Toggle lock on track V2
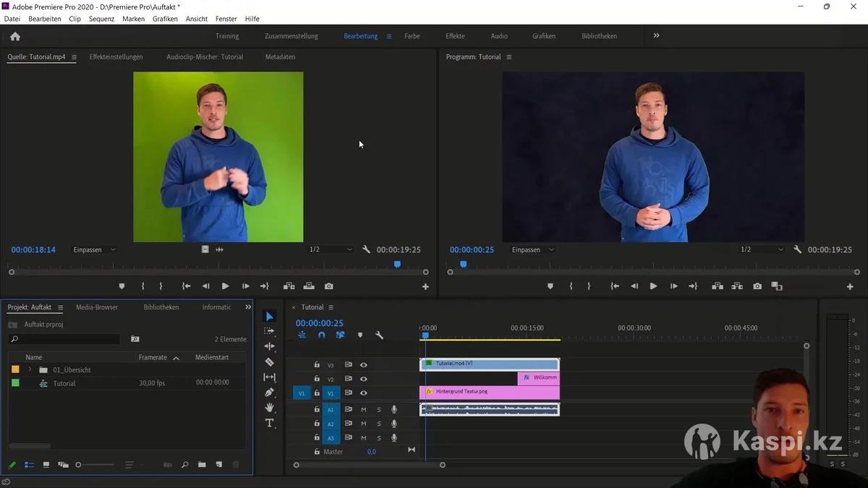The width and height of the screenshot is (868, 488). [317, 379]
